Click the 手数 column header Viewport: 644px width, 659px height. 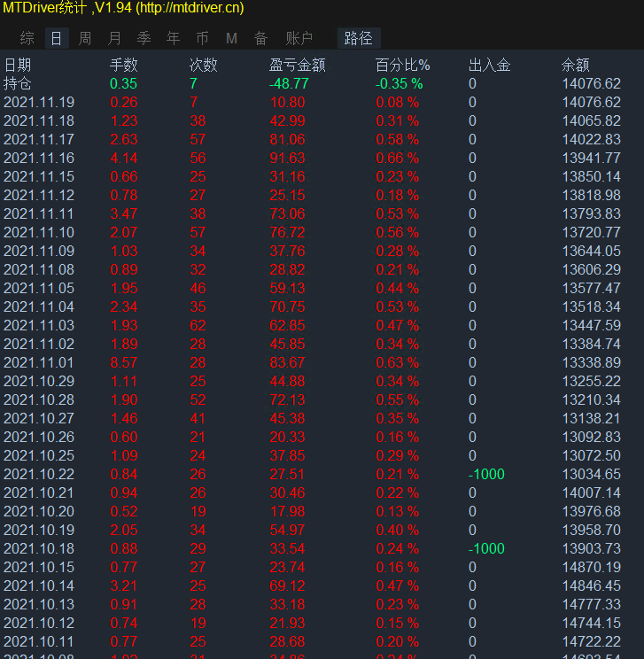coord(124,66)
